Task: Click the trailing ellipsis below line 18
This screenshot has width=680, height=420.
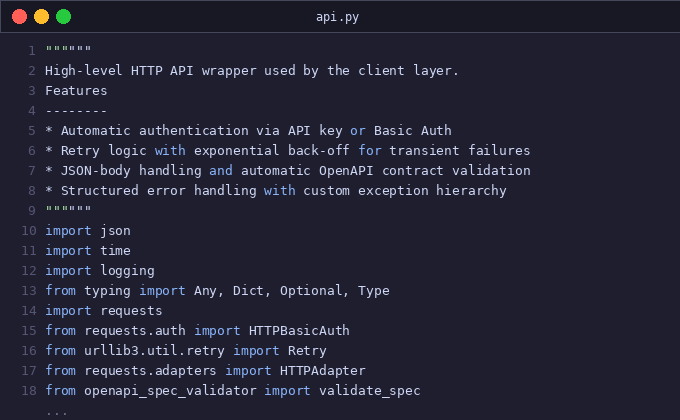Action: tap(57, 414)
